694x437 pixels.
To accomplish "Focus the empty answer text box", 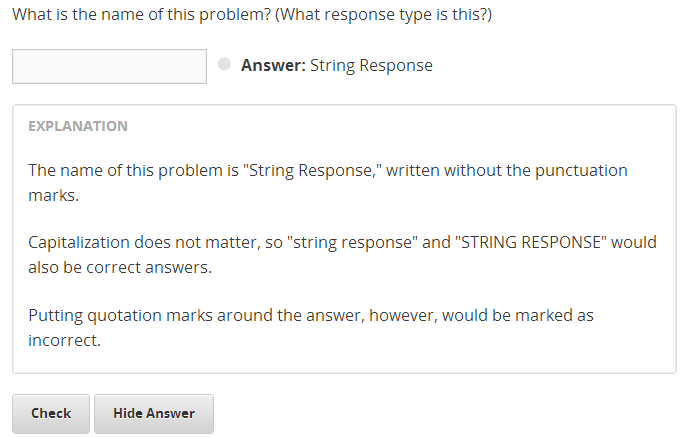I will pyautogui.click(x=109, y=66).
